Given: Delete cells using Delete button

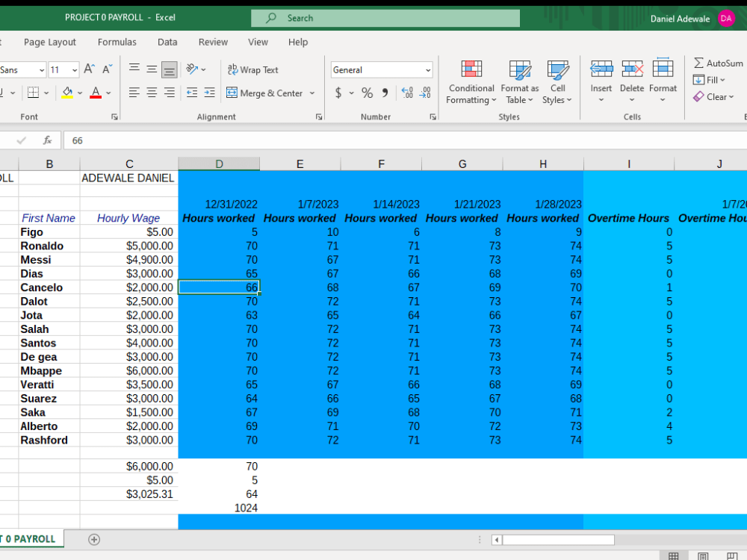Looking at the screenshot, I should pyautogui.click(x=632, y=82).
